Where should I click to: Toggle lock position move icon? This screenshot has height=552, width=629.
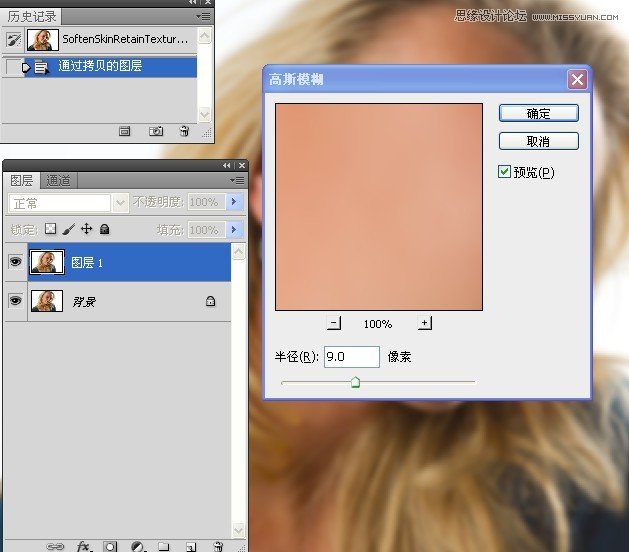[87, 229]
